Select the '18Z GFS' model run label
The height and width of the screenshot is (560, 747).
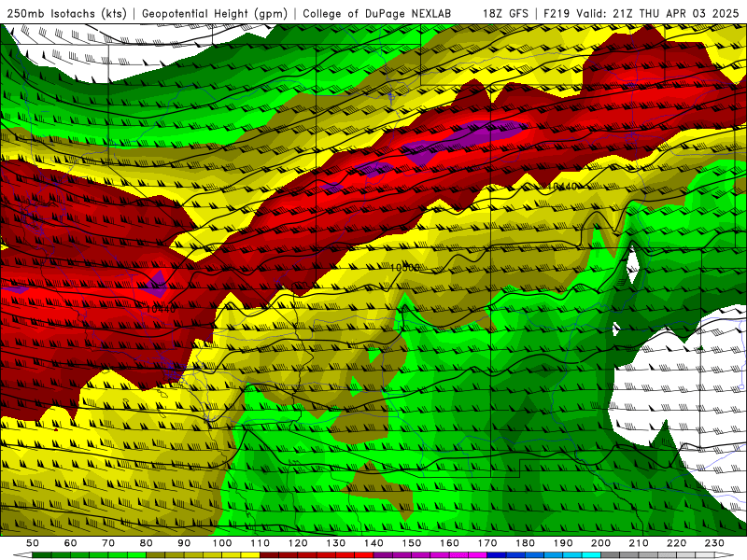[505, 13]
